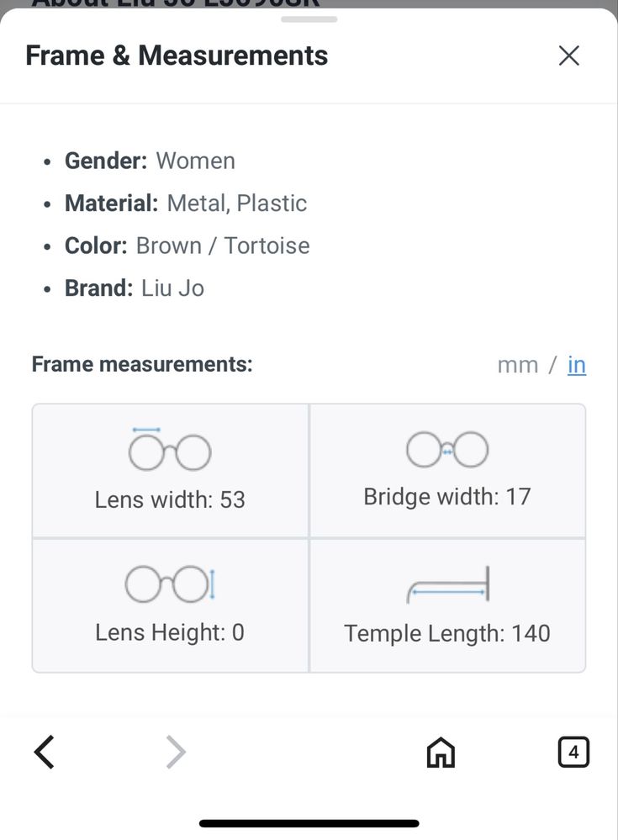
Task: Click the temple length arm icon
Action: point(448,585)
